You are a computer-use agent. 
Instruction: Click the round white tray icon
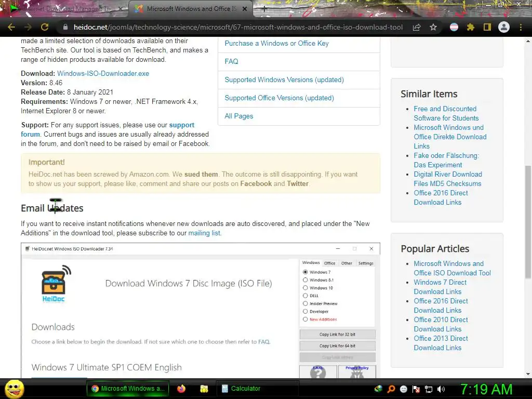[x=404, y=389]
